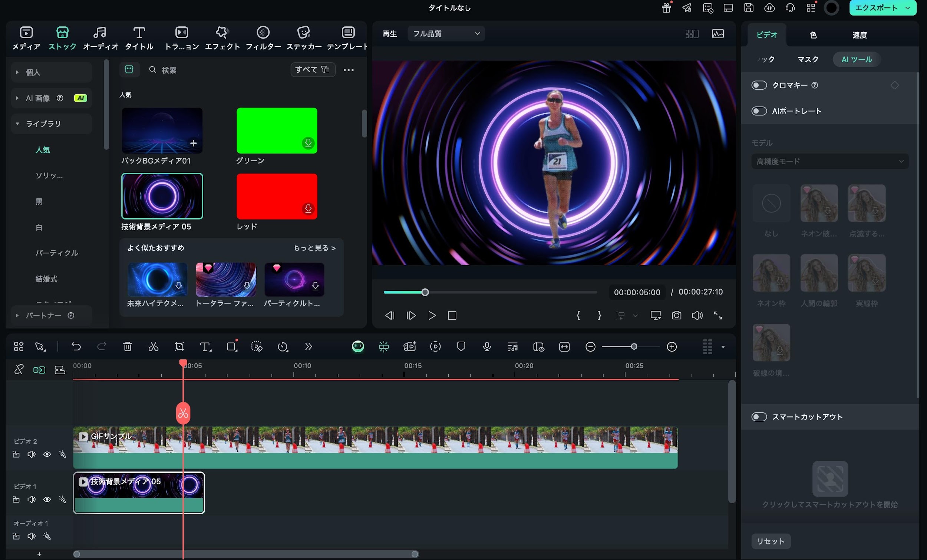Switch to the オーディオ audio tab

click(100, 38)
